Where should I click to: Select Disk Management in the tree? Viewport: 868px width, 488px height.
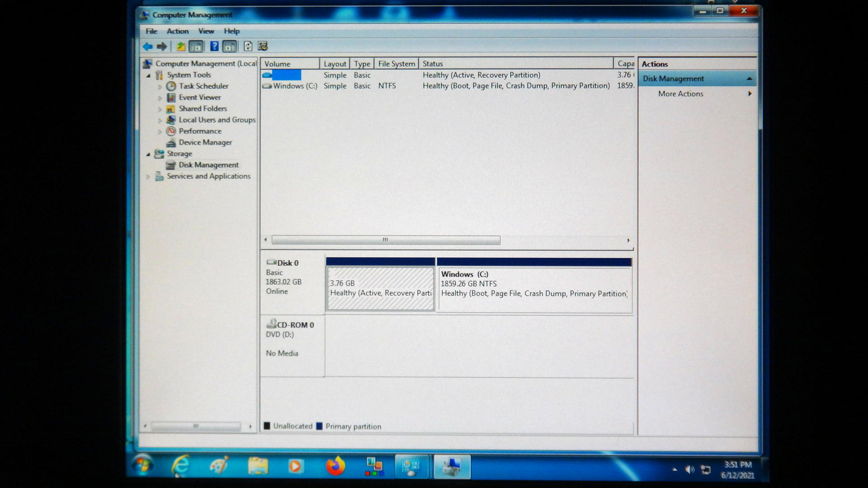click(x=208, y=165)
